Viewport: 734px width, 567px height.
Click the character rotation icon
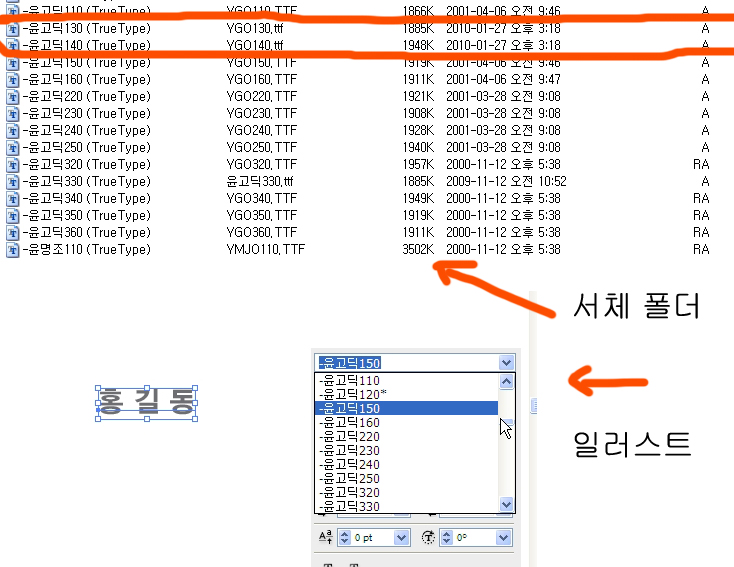coord(429,537)
